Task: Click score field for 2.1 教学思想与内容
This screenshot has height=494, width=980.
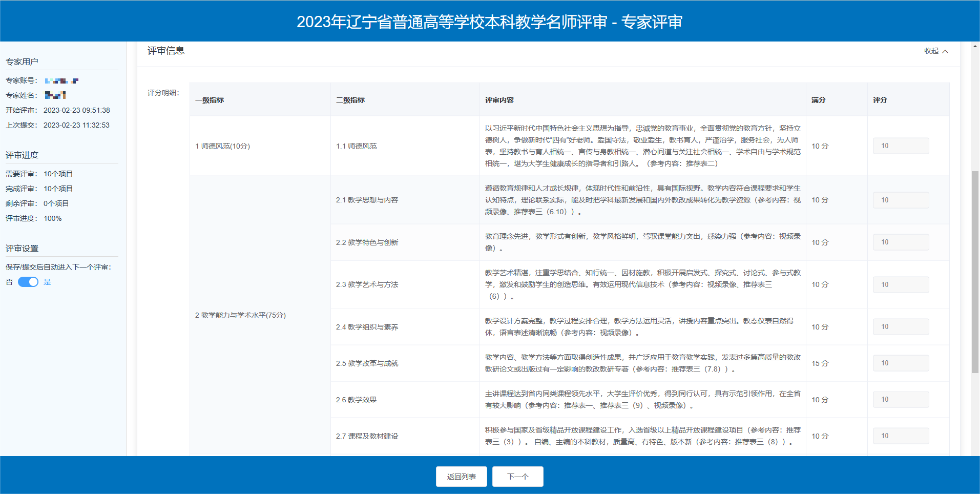Action: 901,200
